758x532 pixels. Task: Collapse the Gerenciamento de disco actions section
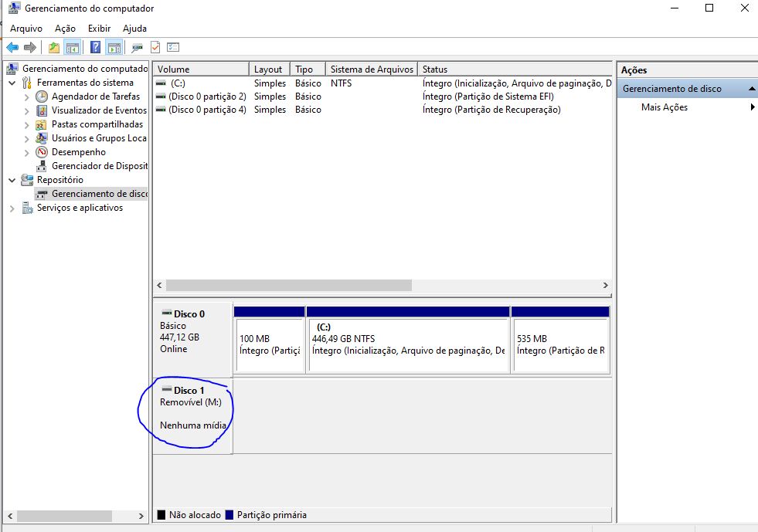[x=752, y=89]
